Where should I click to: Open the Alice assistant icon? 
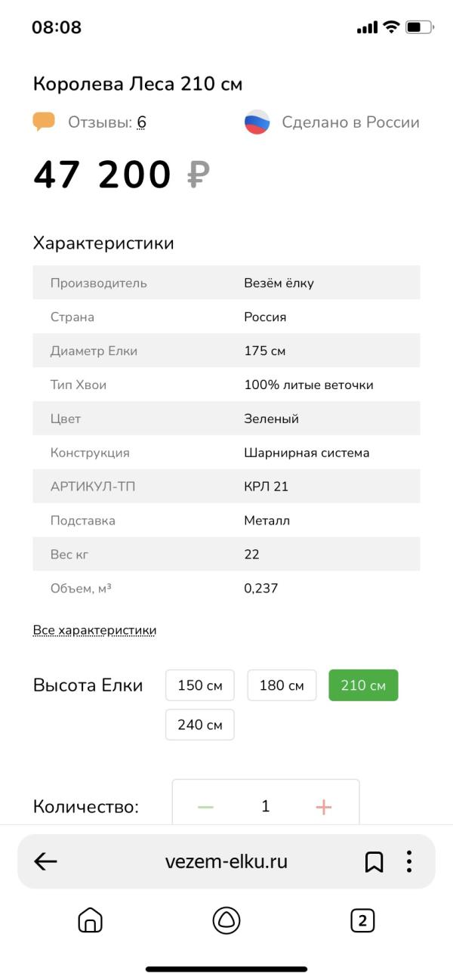tap(226, 920)
